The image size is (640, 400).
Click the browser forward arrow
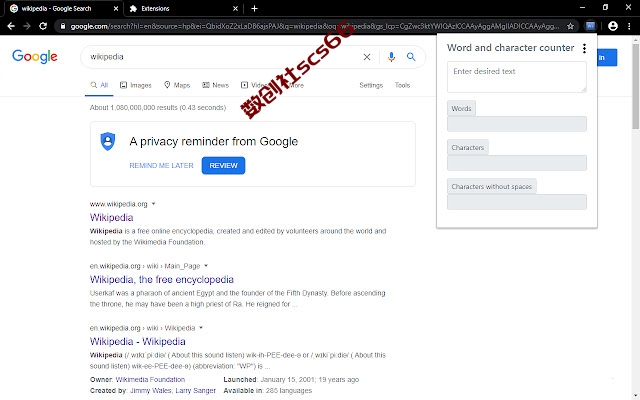click(x=27, y=26)
